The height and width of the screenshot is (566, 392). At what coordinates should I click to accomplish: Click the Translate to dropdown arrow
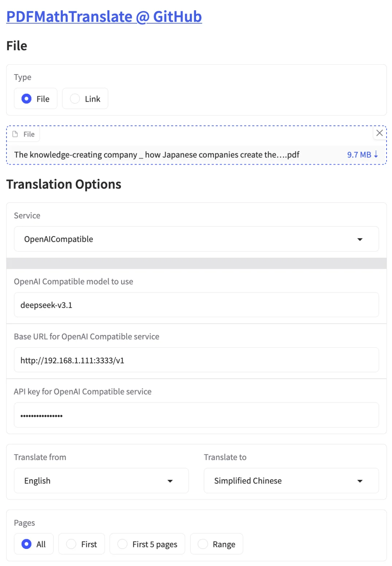(360, 481)
